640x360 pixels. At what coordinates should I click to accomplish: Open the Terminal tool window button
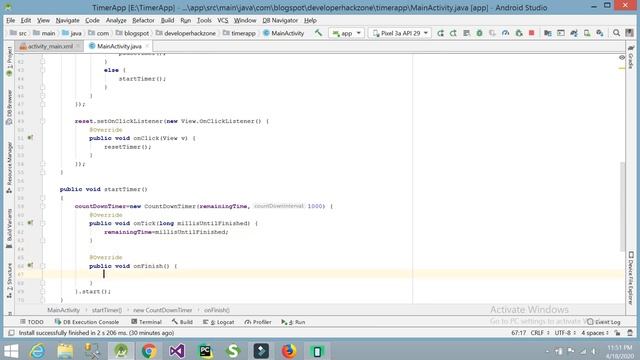(147, 322)
